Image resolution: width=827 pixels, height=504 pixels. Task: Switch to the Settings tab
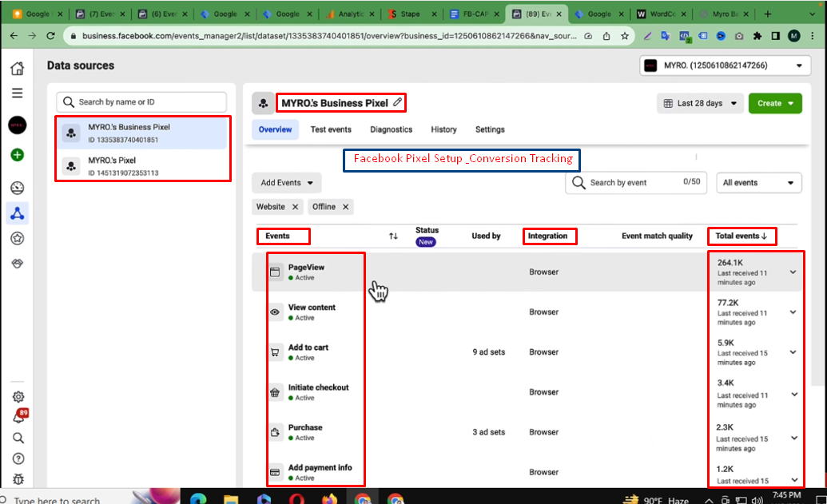pos(490,129)
